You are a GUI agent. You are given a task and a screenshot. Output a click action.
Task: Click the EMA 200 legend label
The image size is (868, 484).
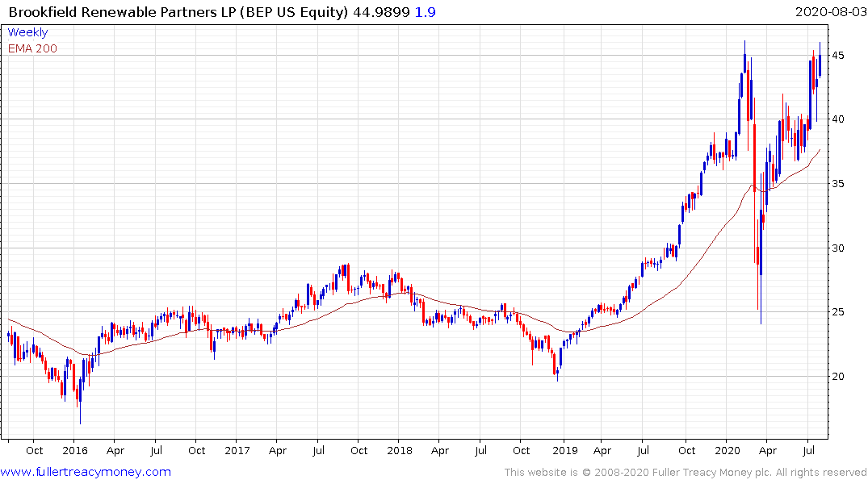point(32,48)
